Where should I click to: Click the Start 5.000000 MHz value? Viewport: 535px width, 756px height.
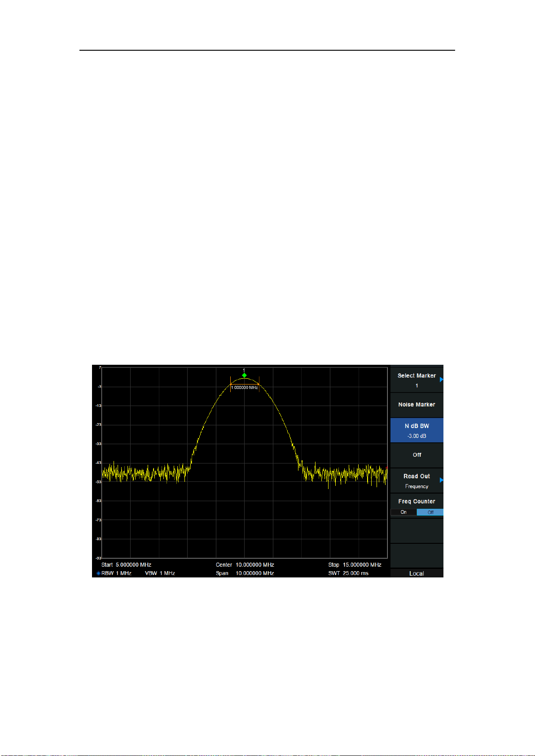(126, 565)
